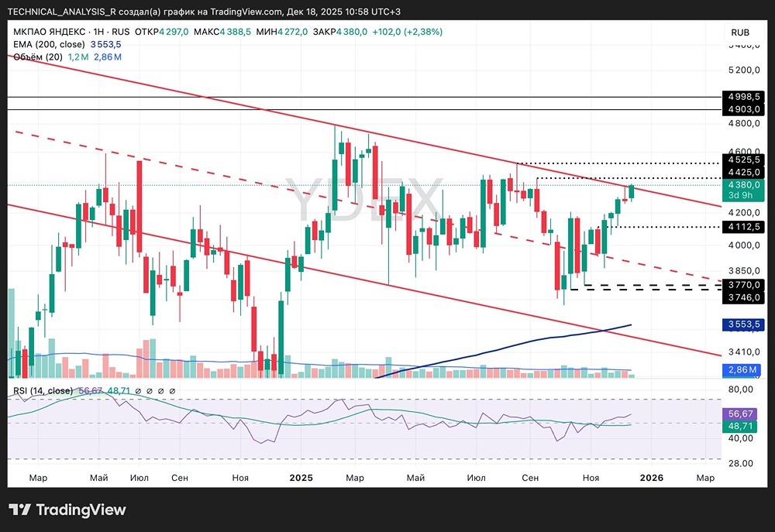775x532 pixels.
Task: Click the 4 525,5 price level label
Action: [x=743, y=160]
